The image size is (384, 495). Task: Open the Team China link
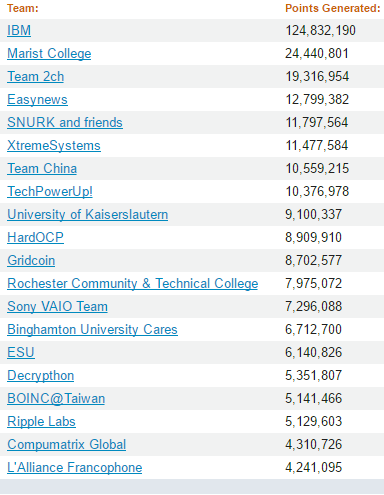(42, 169)
